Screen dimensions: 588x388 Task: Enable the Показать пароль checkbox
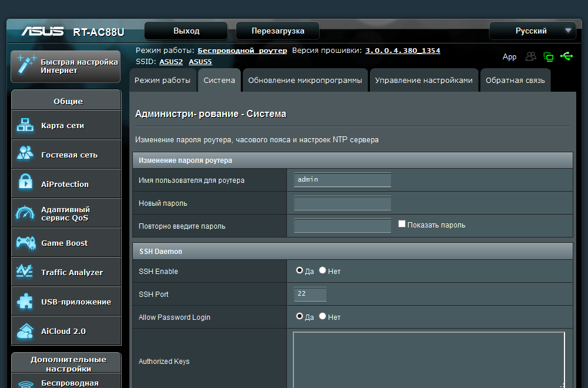click(402, 224)
